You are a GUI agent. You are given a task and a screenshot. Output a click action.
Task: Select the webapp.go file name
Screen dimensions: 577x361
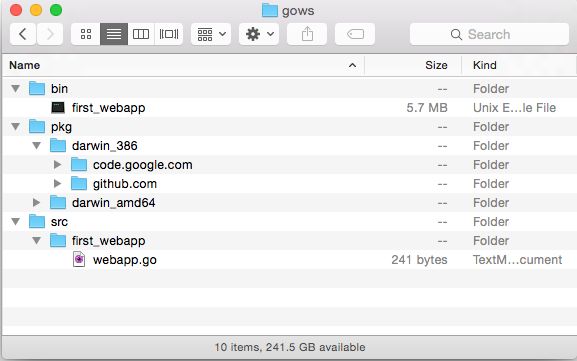click(125, 260)
